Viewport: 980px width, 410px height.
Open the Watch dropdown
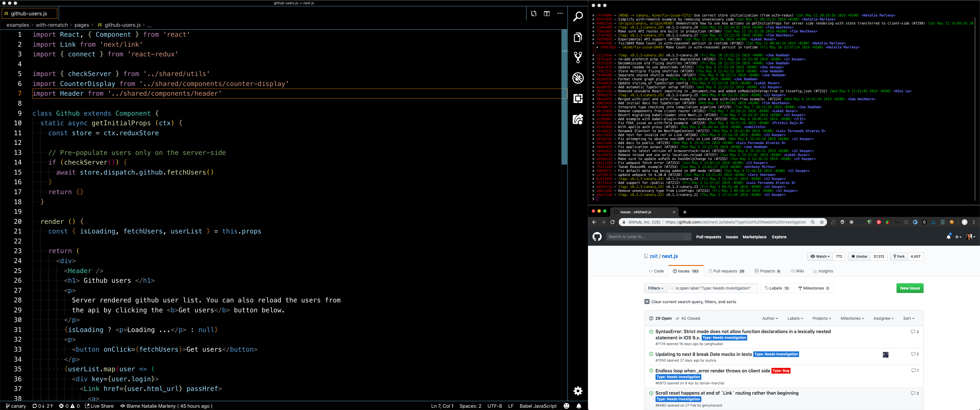pos(820,256)
